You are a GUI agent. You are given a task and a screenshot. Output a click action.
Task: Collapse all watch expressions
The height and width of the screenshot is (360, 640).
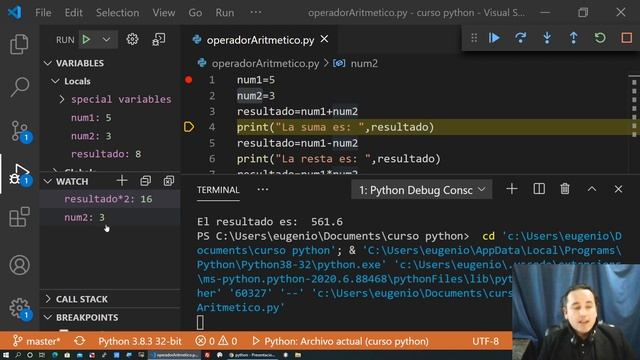click(x=145, y=181)
